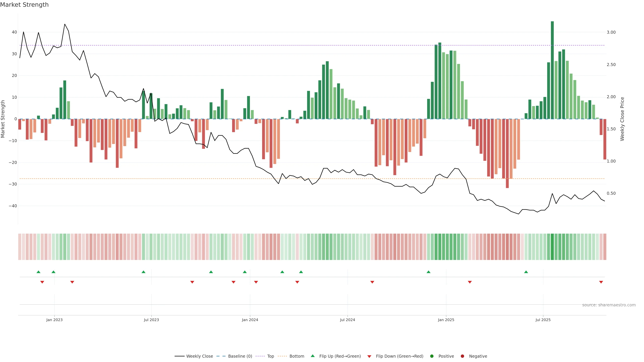Screen dimensions: 644x362
Task: Click the first green flip-up triangle marker
Action: [39, 272]
